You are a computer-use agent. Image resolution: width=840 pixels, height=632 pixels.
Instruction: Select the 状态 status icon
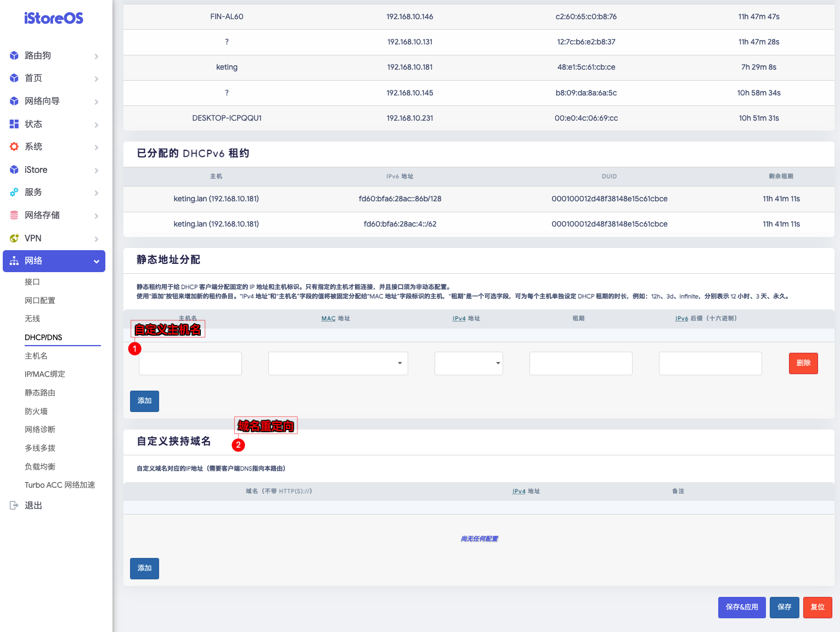point(14,124)
